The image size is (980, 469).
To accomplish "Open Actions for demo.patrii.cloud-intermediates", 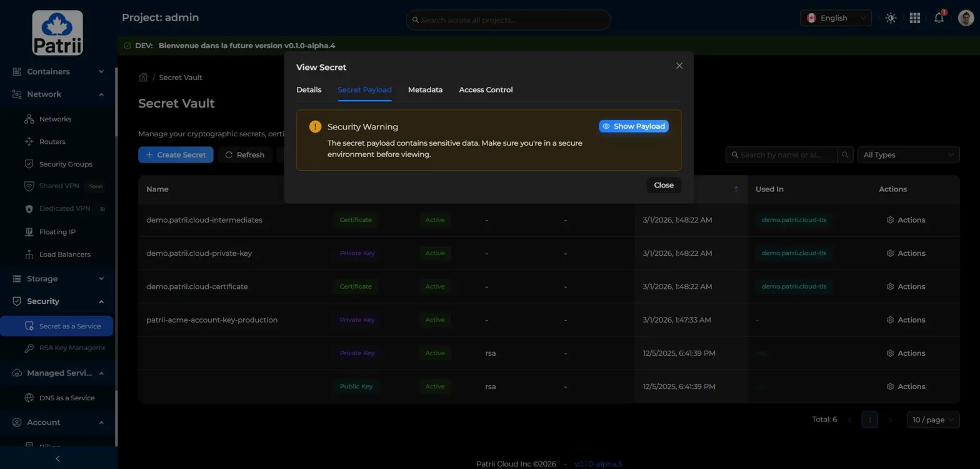I will pos(906,220).
